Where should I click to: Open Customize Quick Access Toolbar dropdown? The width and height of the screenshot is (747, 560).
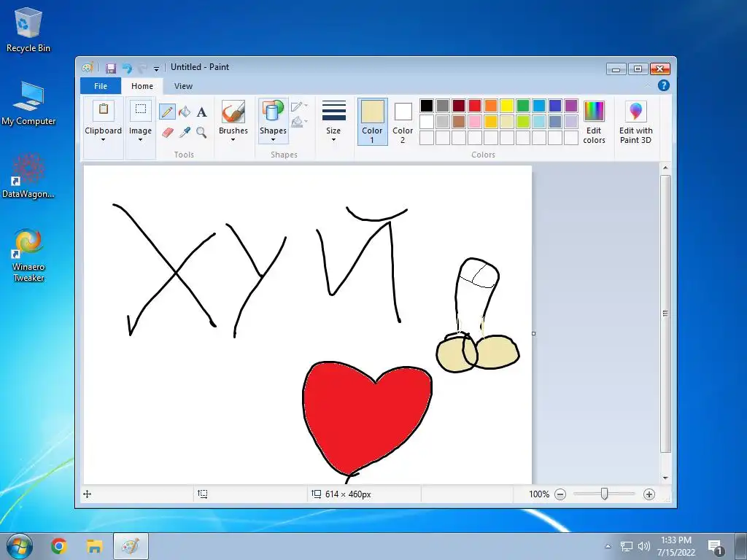pyautogui.click(x=156, y=69)
